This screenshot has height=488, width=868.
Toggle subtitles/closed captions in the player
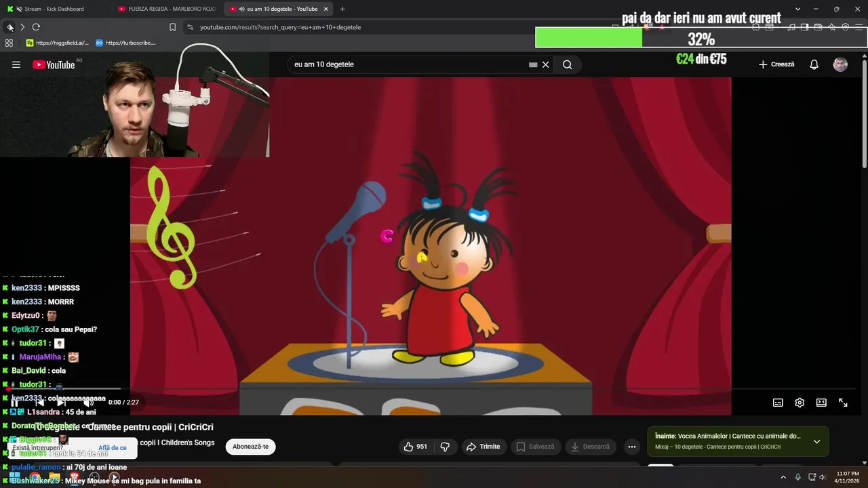778,403
